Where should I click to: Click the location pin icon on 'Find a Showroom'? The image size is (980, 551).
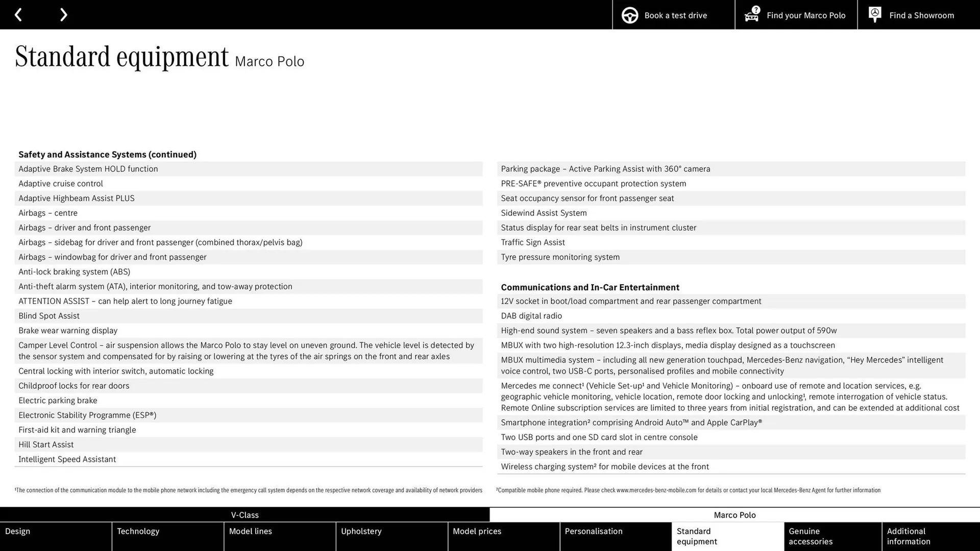pos(875,15)
